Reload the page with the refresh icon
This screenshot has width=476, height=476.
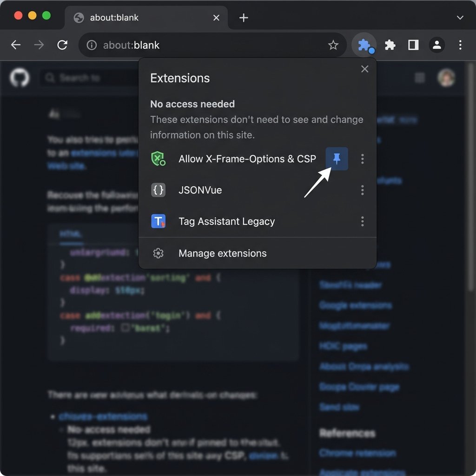coord(62,45)
